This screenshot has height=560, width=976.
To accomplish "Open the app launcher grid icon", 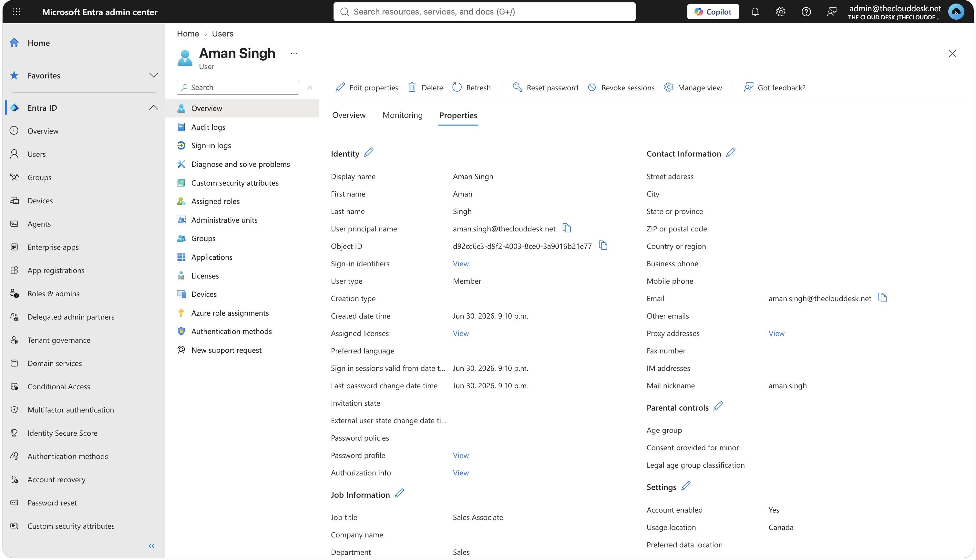I will 16,12.
